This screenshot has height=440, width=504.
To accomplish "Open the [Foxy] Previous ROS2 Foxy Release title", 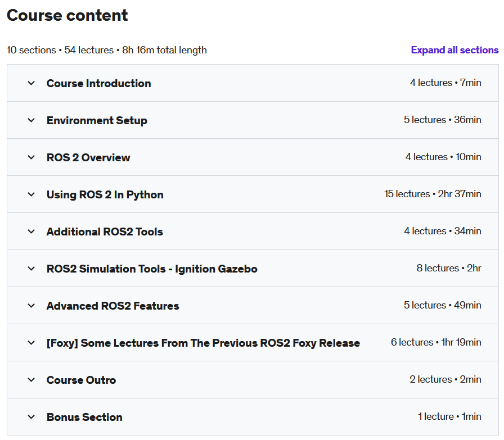I will click(x=203, y=343).
